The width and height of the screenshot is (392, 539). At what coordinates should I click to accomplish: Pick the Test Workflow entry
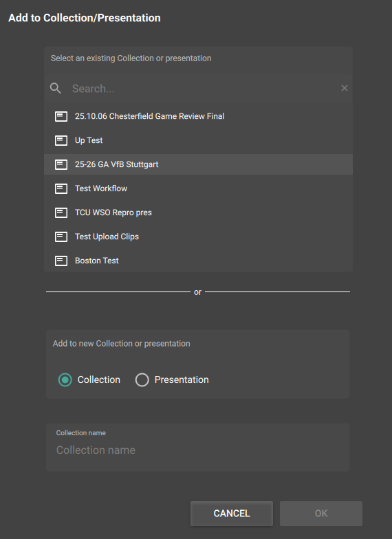tap(198, 188)
